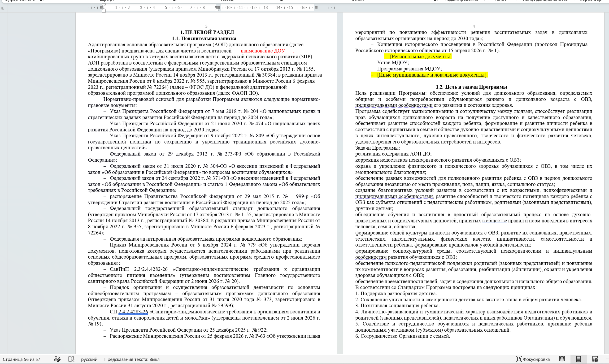Image resolution: width=609 pixels, height=364 pixels.
Task: Click red placeholder 'наименование ДОУ'
Action: tap(263, 51)
